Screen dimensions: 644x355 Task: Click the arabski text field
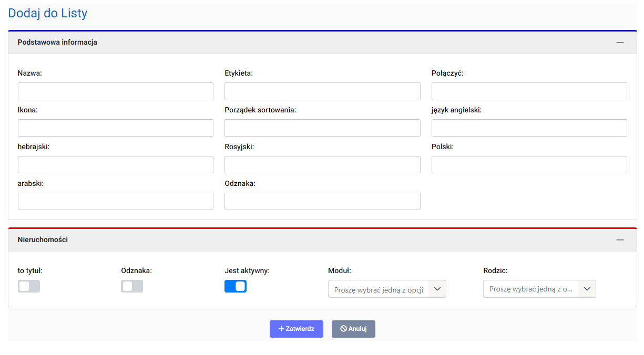pyautogui.click(x=116, y=202)
